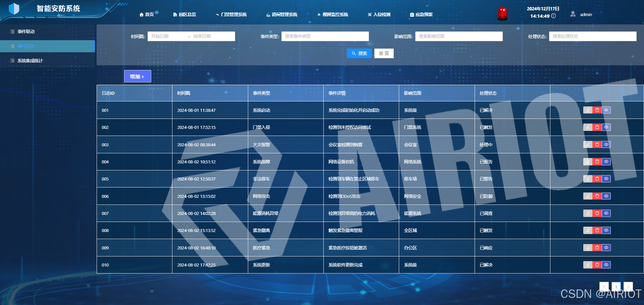This screenshot has width=644, height=305.
Task: Click the shield logo of 智能安防系统
Action: coord(14,9)
